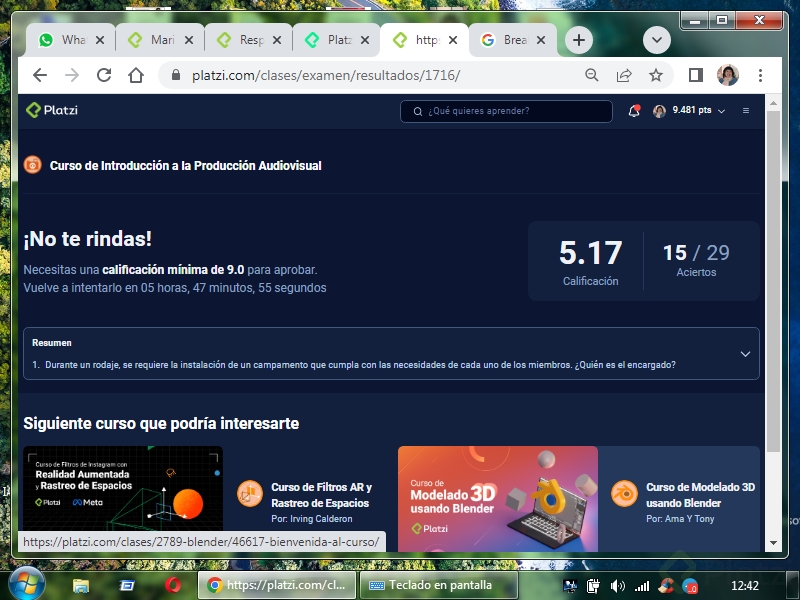
Task: Click the 15 / 29 Aciertos text
Action: [696, 259]
